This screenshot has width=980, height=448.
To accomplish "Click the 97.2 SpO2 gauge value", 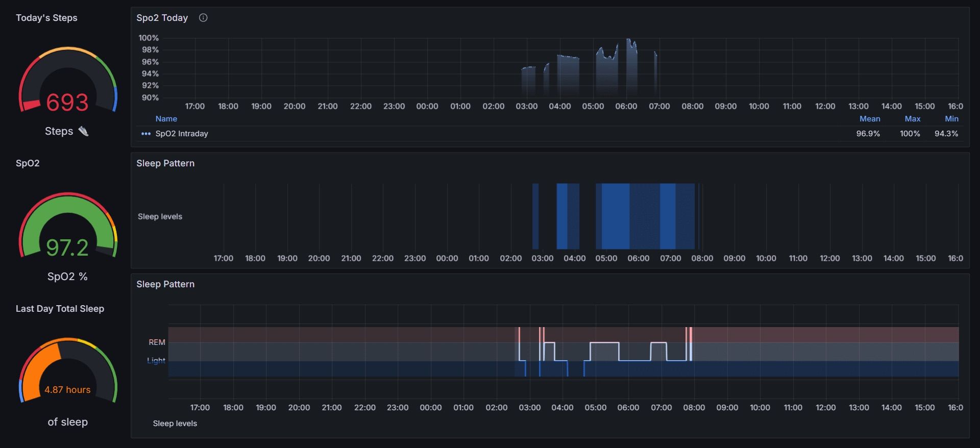I will point(67,248).
